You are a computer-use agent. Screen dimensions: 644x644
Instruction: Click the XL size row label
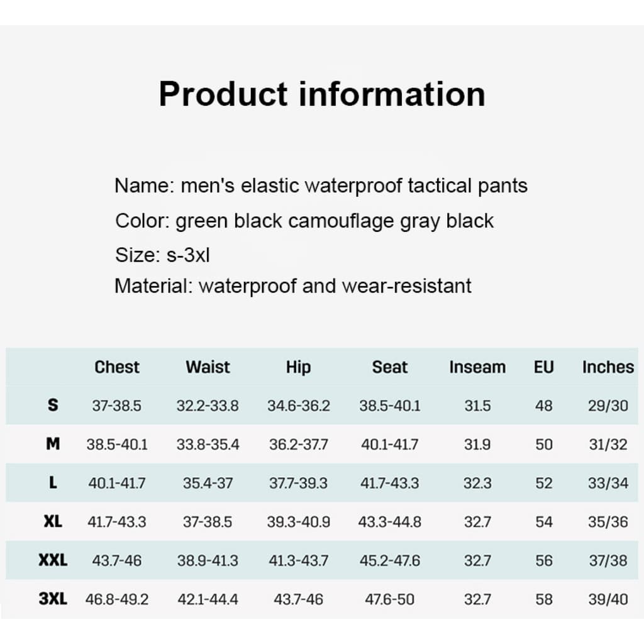pyautogui.click(x=53, y=521)
